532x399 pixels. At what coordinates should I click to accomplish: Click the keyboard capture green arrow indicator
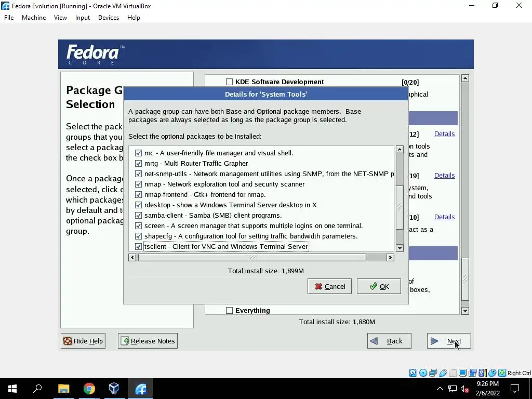coord(502,373)
